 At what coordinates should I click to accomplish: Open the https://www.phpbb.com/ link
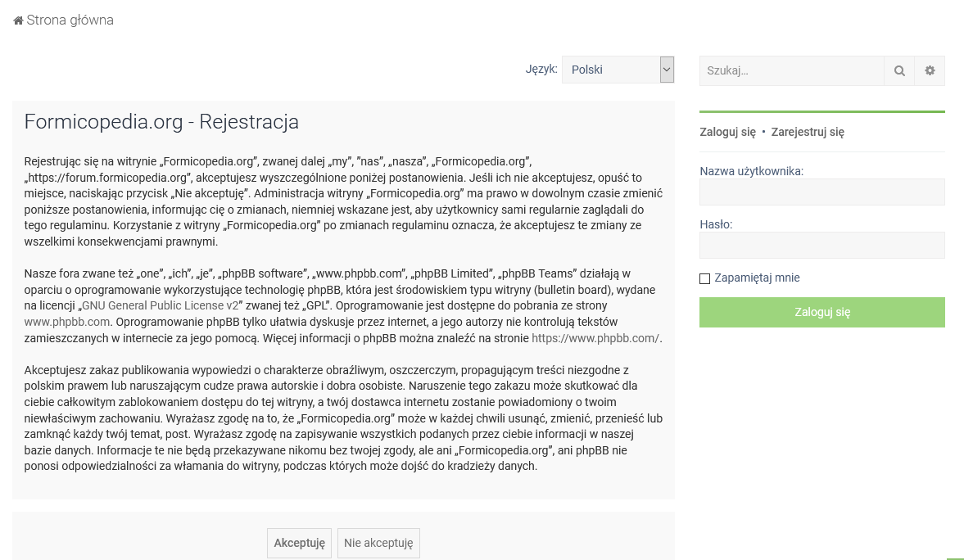pyautogui.click(x=595, y=338)
